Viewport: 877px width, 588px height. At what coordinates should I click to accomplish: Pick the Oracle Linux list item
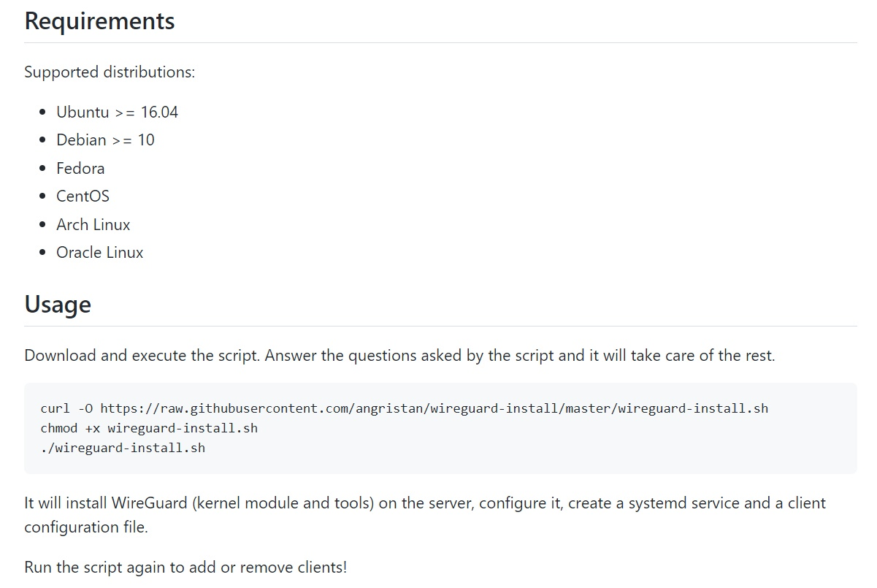(x=99, y=252)
